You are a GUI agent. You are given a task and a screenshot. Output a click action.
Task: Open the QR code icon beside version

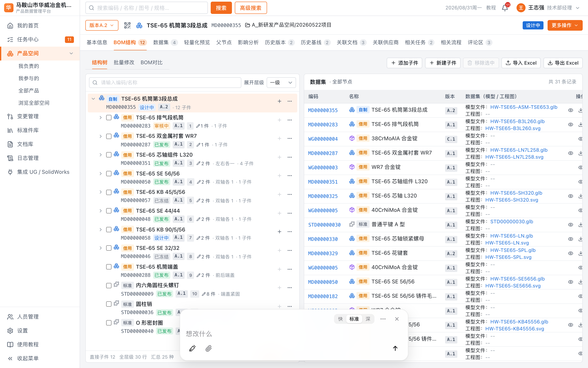pos(127,25)
